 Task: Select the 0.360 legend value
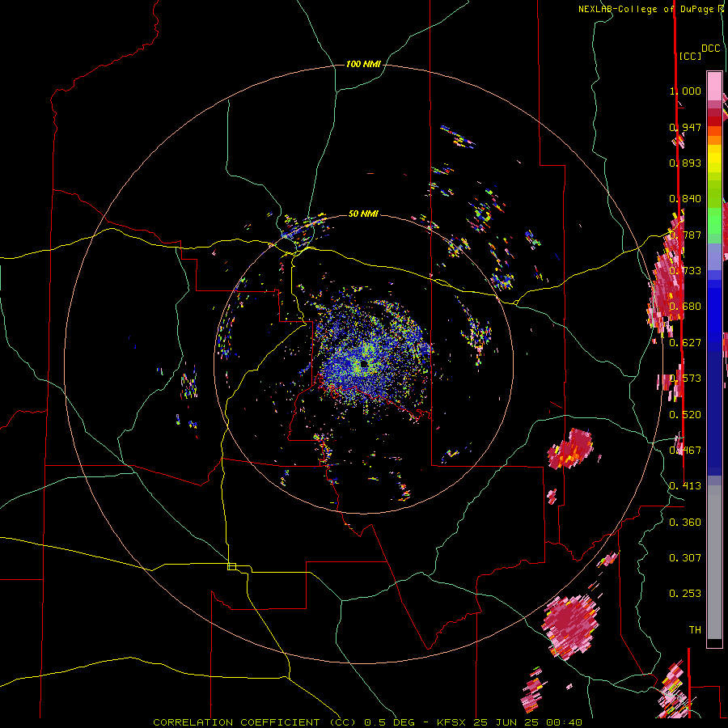pyautogui.click(x=685, y=523)
